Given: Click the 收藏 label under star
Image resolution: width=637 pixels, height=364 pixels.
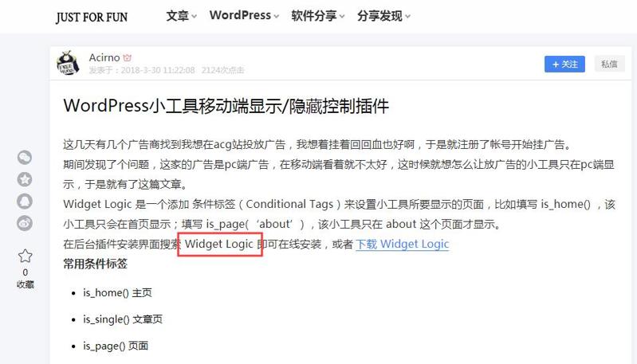Looking at the screenshot, I should click(x=26, y=284).
